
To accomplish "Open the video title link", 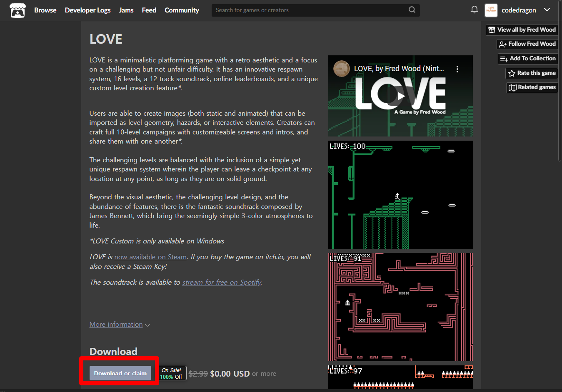I will [399, 69].
